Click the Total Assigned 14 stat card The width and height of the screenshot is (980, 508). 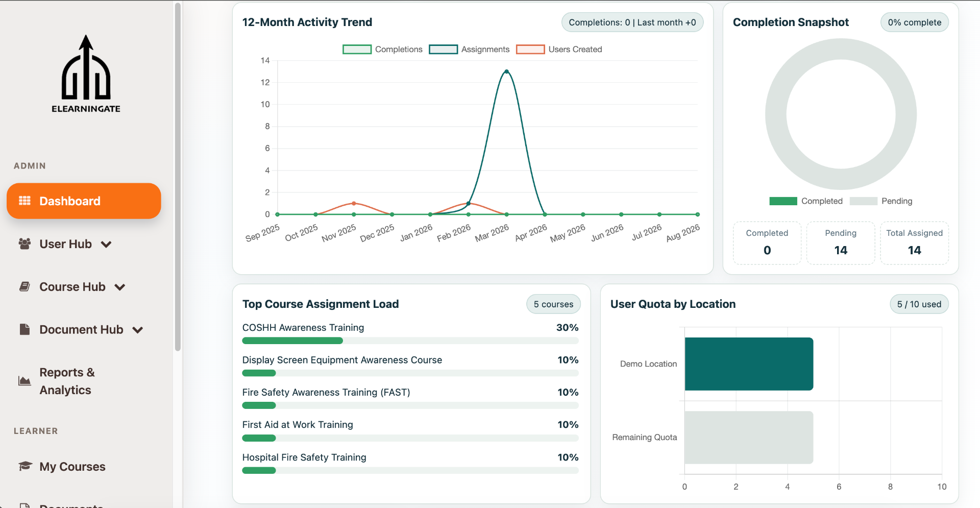click(x=914, y=243)
